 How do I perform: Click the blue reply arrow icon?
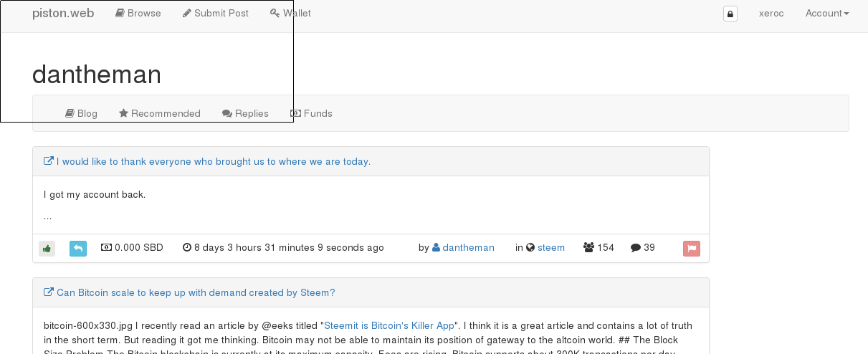click(78, 249)
